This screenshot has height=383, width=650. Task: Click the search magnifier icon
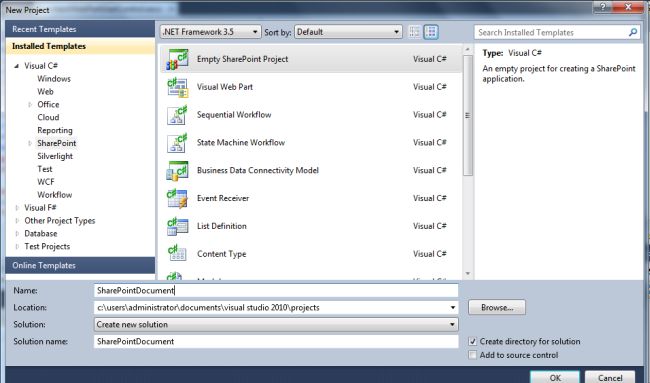tap(633, 32)
